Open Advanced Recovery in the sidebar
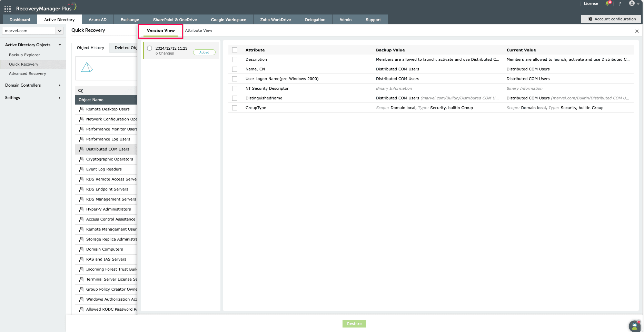The height and width of the screenshot is (332, 644). tap(27, 74)
